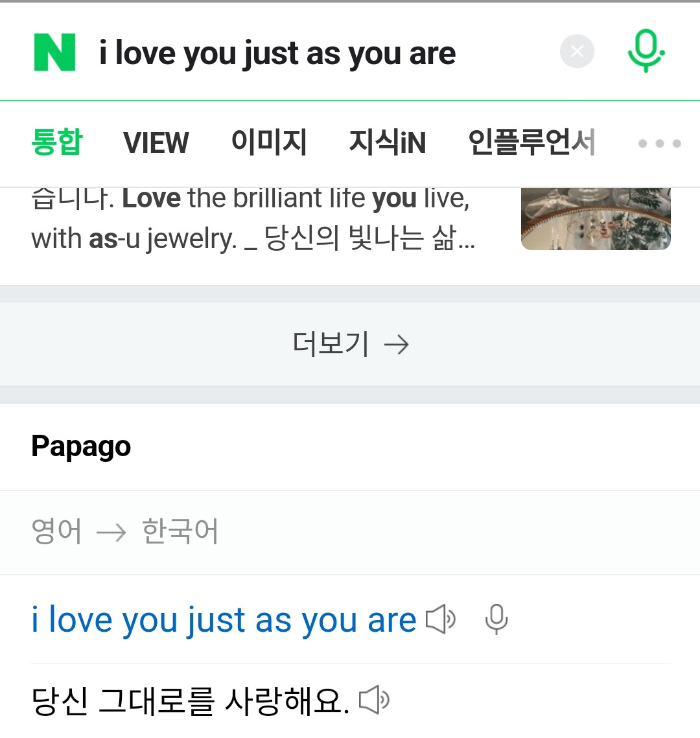
Task: Open the 이미지 tab
Action: click(x=269, y=143)
